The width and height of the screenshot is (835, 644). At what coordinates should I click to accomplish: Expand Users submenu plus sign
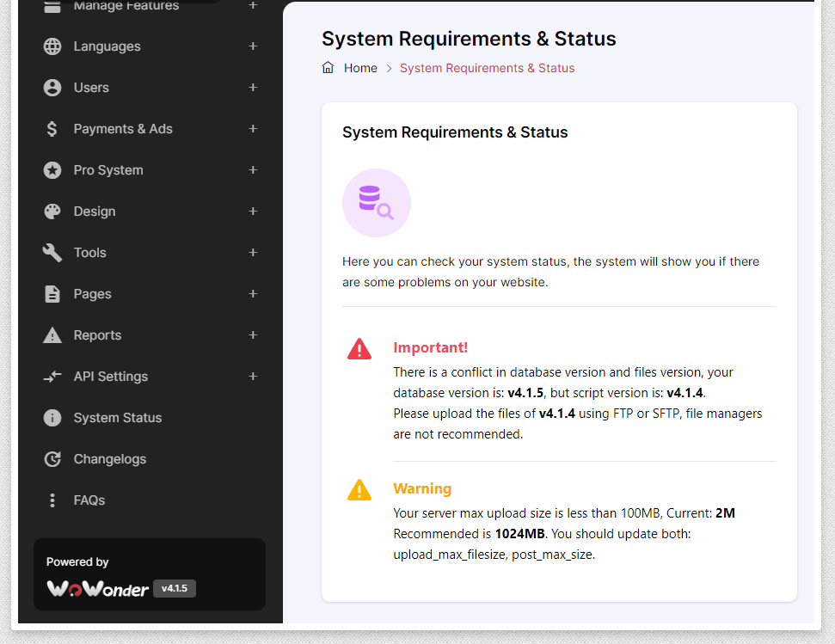click(x=253, y=88)
